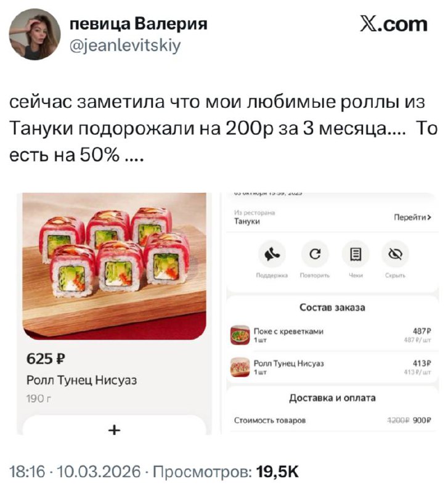Image resolution: width=448 pixels, height=493 pixels.
Task: Tap the tweet timestamp 18:16 · 10.03.2026
Action: pyautogui.click(x=75, y=471)
